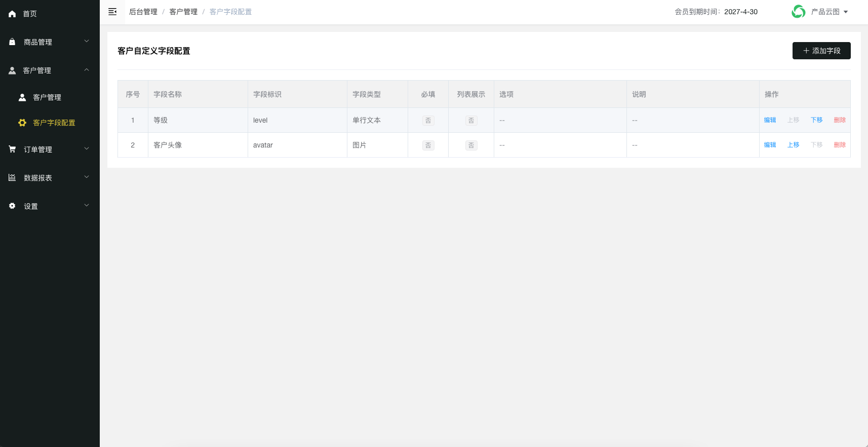Click the 添加字段 button

point(821,51)
